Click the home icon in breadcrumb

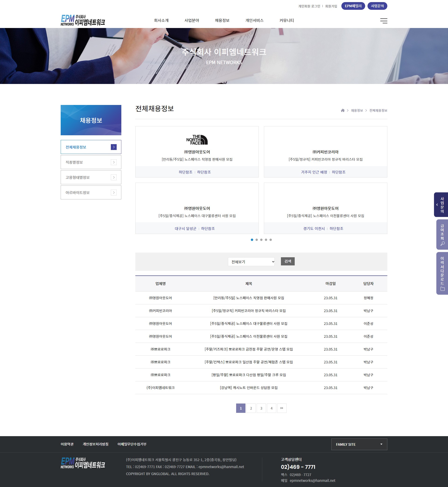pos(343,111)
